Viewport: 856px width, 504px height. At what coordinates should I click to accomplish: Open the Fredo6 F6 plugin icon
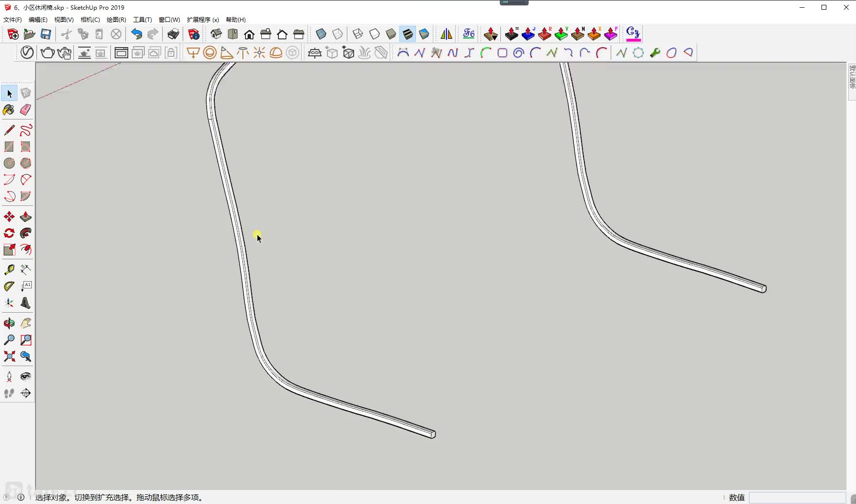469,34
